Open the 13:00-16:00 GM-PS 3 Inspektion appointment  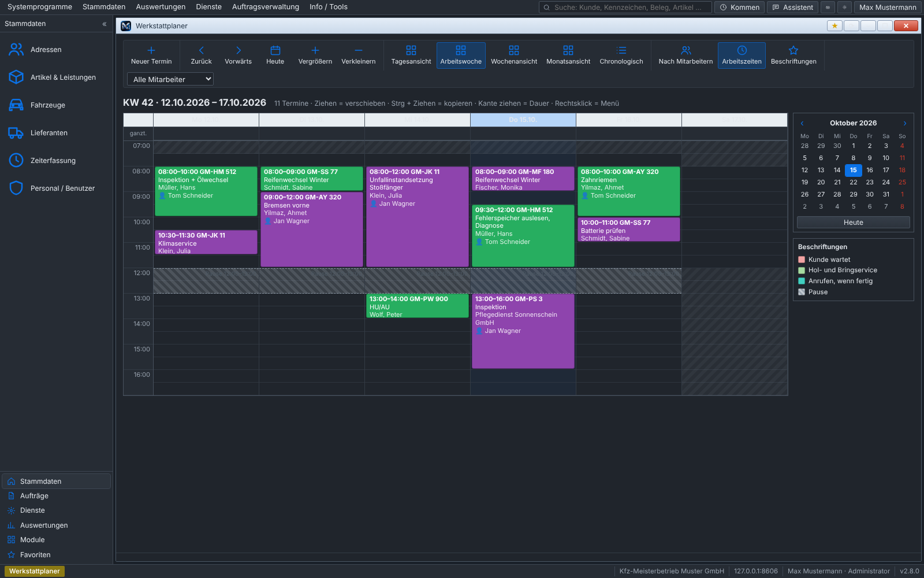click(523, 331)
